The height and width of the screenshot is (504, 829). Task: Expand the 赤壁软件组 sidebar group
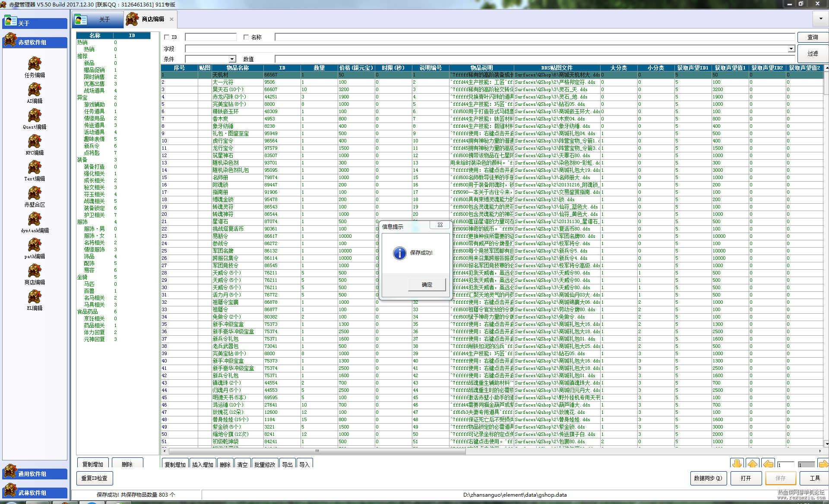tap(35, 42)
